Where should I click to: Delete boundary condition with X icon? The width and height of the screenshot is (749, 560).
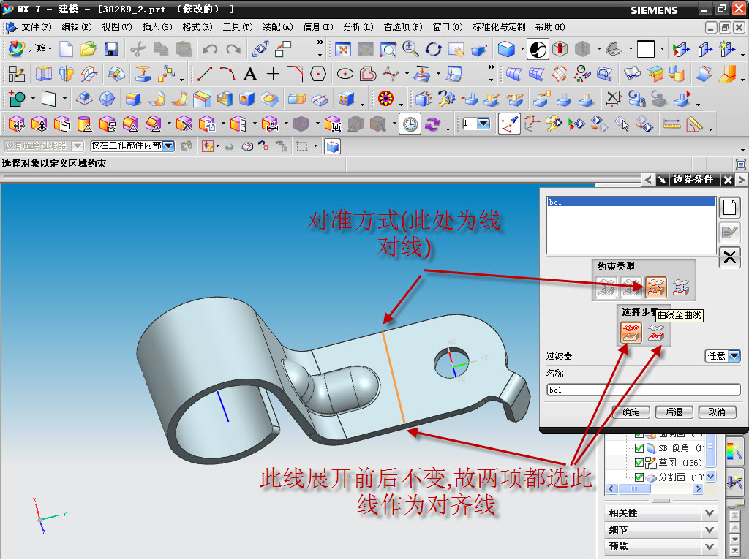click(x=730, y=258)
